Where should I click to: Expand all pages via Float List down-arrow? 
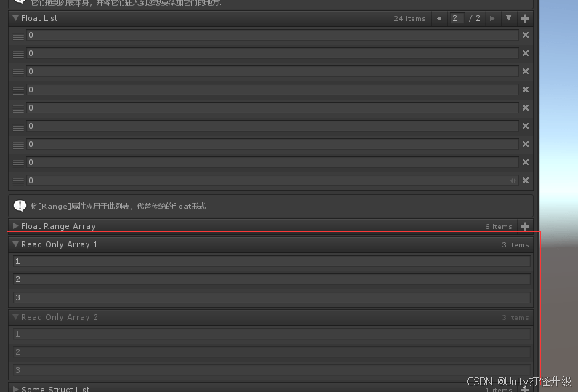pyautogui.click(x=509, y=18)
